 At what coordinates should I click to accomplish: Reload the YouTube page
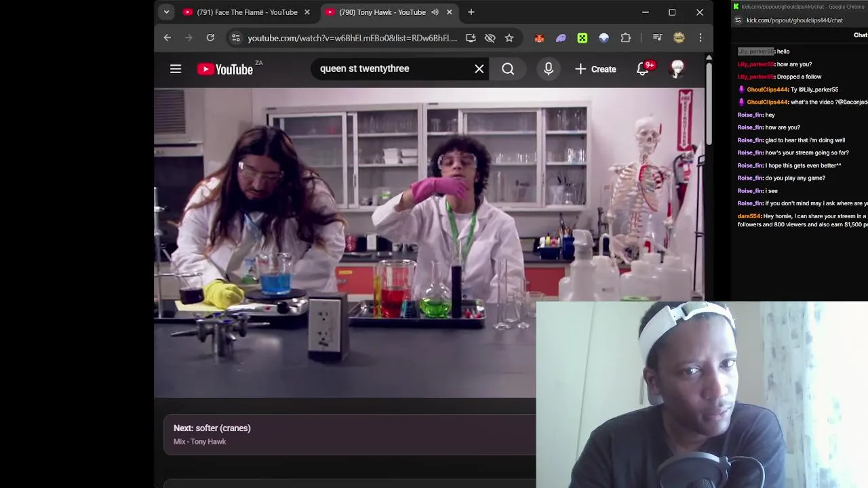210,38
